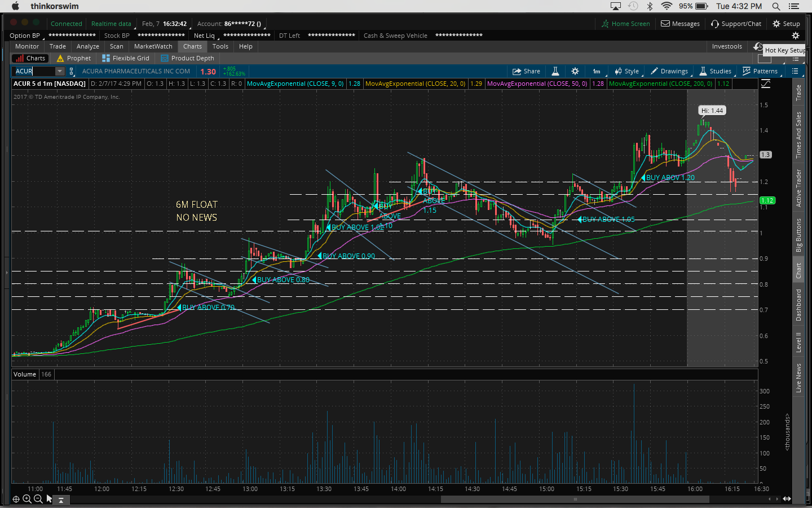
Task: Open Prophet chart view
Action: 74,58
